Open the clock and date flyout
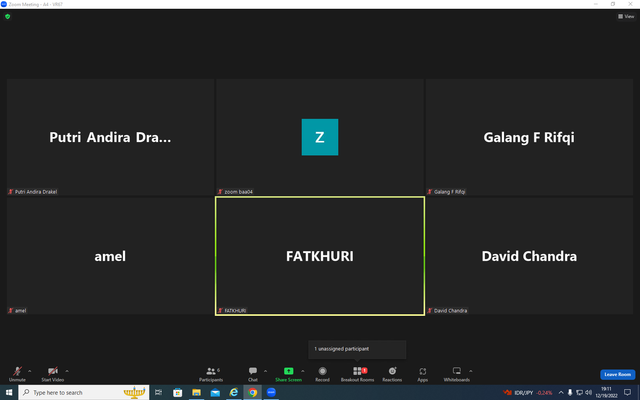 point(607,393)
